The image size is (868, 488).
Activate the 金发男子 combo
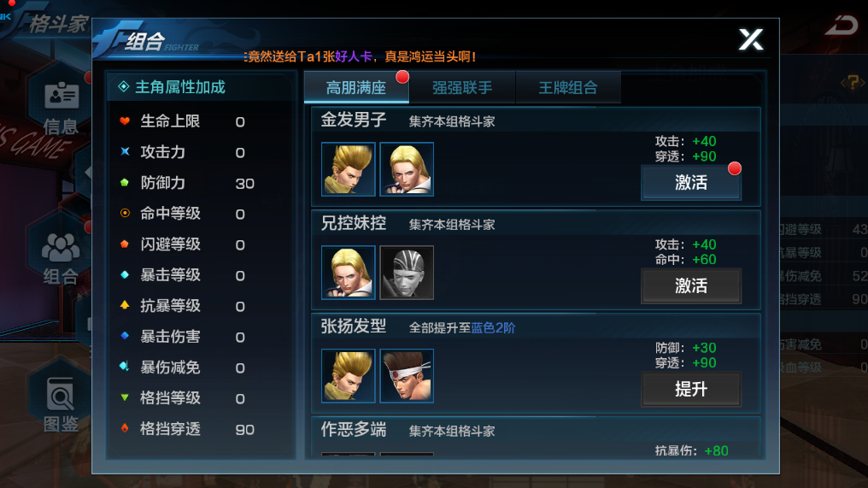point(691,182)
